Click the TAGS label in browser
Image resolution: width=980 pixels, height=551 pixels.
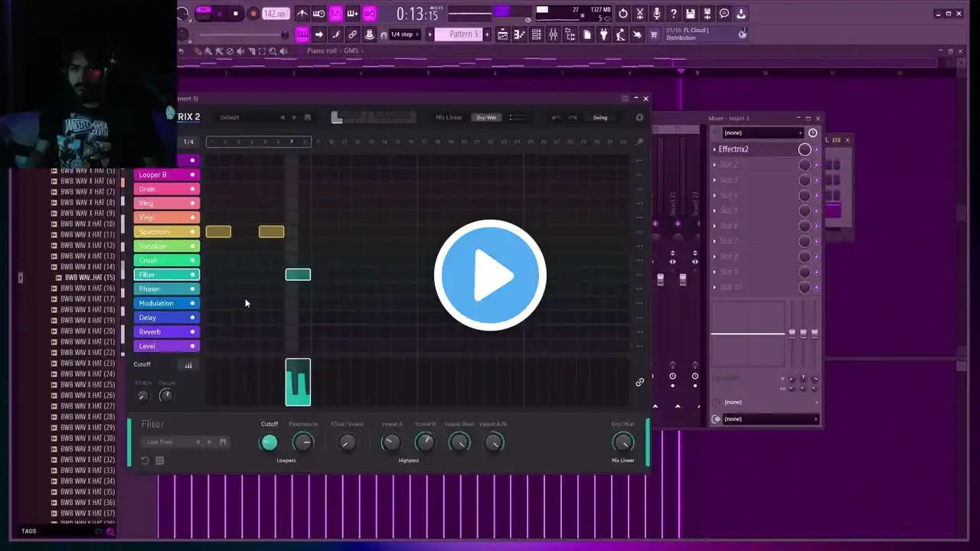coord(29,531)
